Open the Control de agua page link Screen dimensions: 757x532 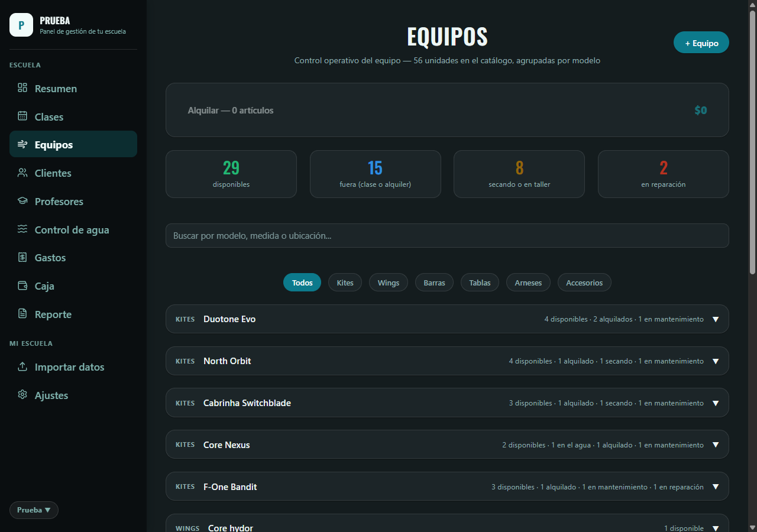click(x=73, y=229)
